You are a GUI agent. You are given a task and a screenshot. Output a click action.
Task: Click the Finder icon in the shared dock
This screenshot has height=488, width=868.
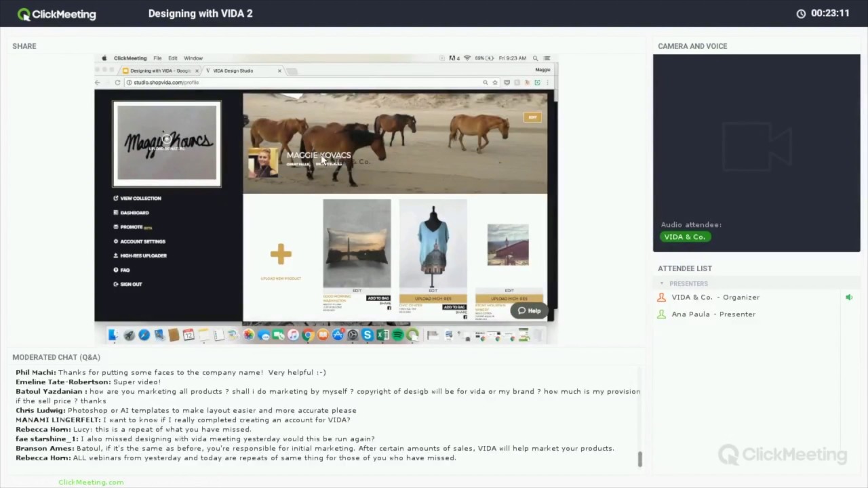(x=113, y=335)
